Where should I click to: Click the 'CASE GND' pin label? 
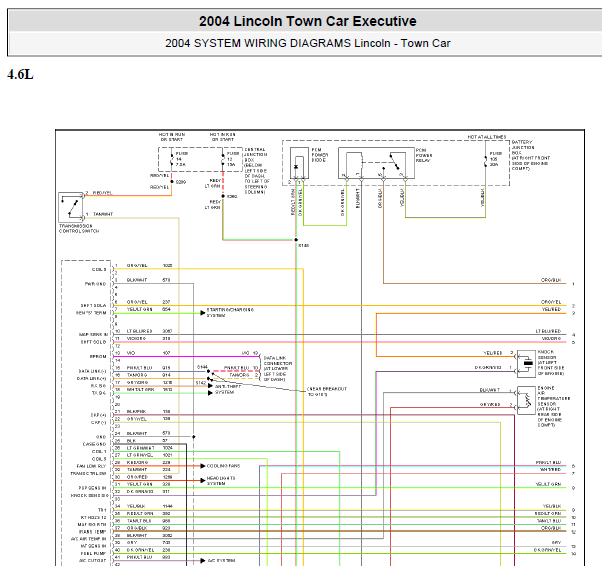[94, 444]
